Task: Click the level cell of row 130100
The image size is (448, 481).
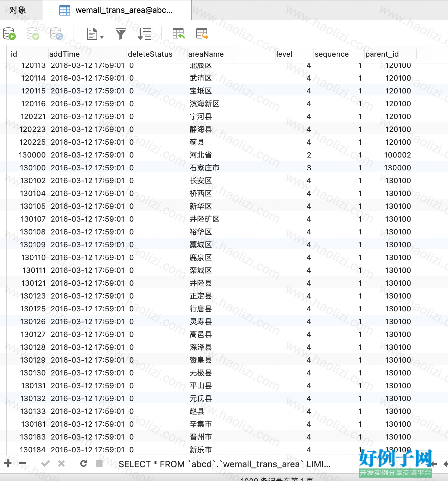Action: coord(309,168)
